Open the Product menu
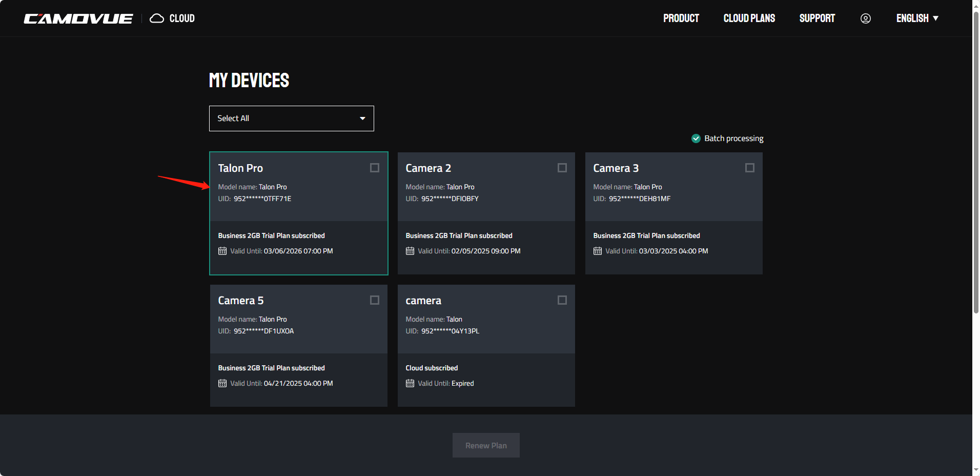Viewport: 980px width, 476px height. (x=681, y=18)
